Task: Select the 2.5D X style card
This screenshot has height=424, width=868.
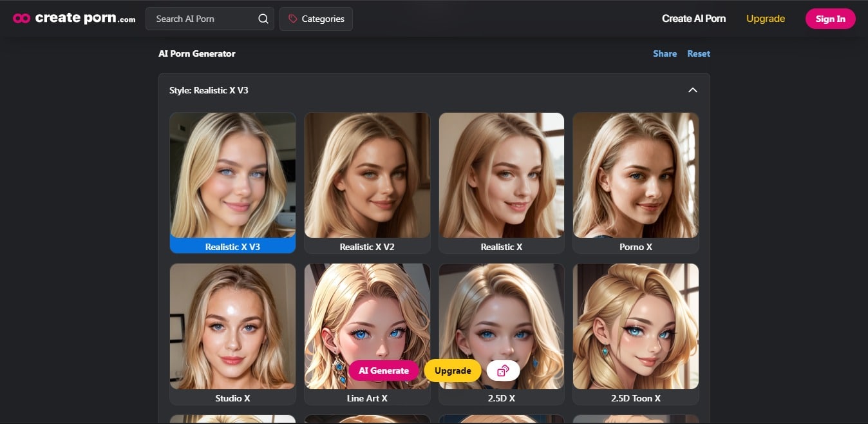Action: (x=502, y=334)
